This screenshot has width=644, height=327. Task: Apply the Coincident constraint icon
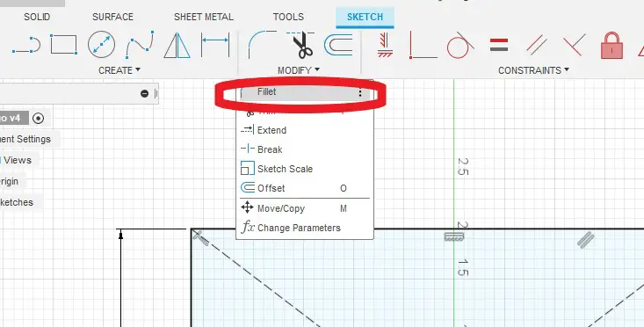(x=423, y=45)
